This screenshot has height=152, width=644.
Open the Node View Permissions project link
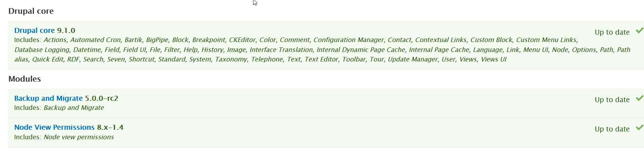tap(54, 127)
